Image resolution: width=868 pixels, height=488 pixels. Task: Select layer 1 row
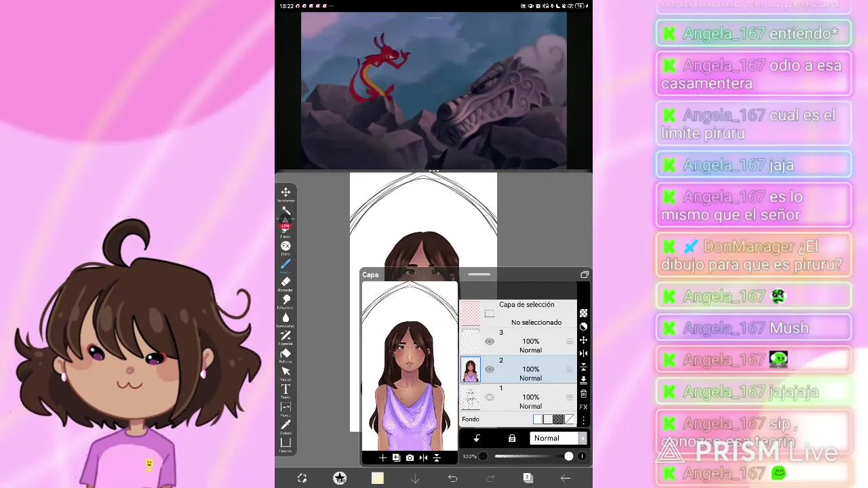pos(518,397)
